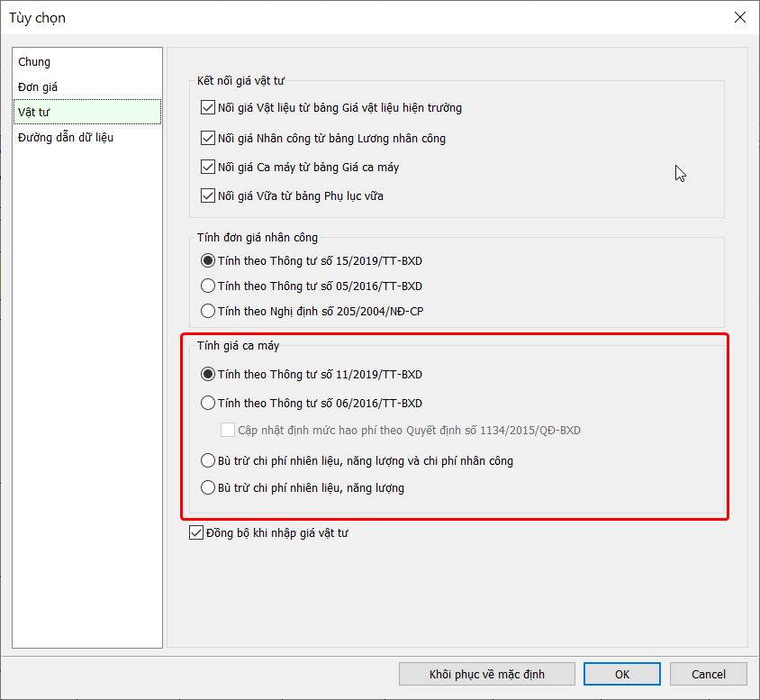Toggle Đồng bộ khi nhập giá vật tư
The image size is (760, 700).
pos(197,533)
